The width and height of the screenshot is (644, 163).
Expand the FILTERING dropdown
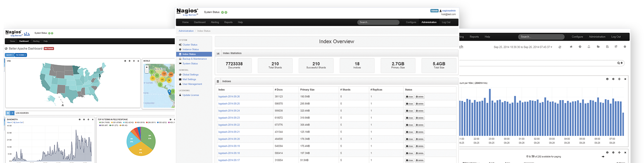click(21, 55)
